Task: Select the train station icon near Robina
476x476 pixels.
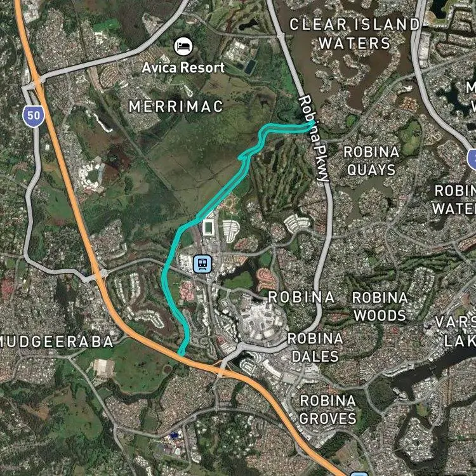Action: [202, 264]
